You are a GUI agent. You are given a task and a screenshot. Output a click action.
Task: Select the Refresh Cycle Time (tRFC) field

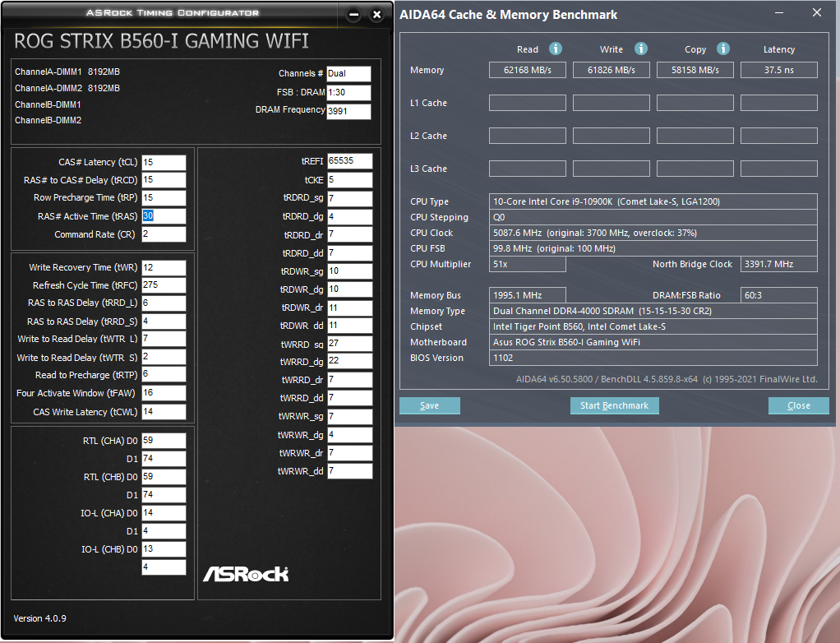(164, 285)
